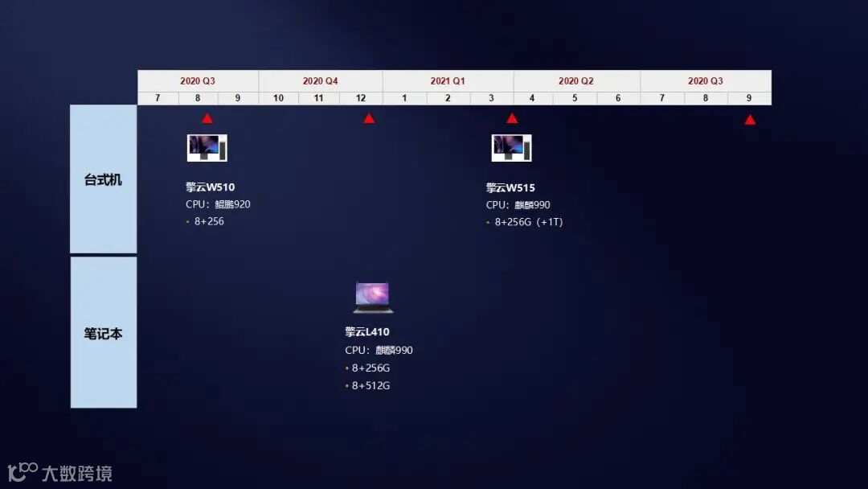Viewport: 868px width, 489px height.
Task: Click the 擎云W510 desktop computer image
Action: coord(207,148)
